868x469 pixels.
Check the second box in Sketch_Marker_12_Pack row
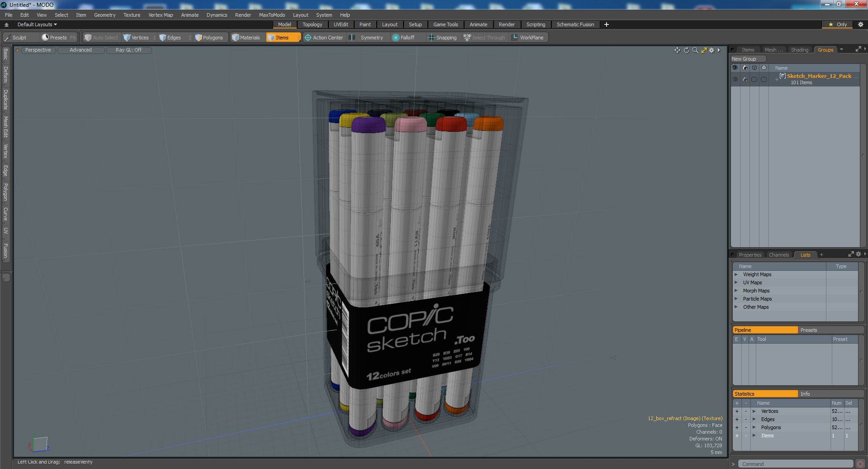click(x=764, y=79)
